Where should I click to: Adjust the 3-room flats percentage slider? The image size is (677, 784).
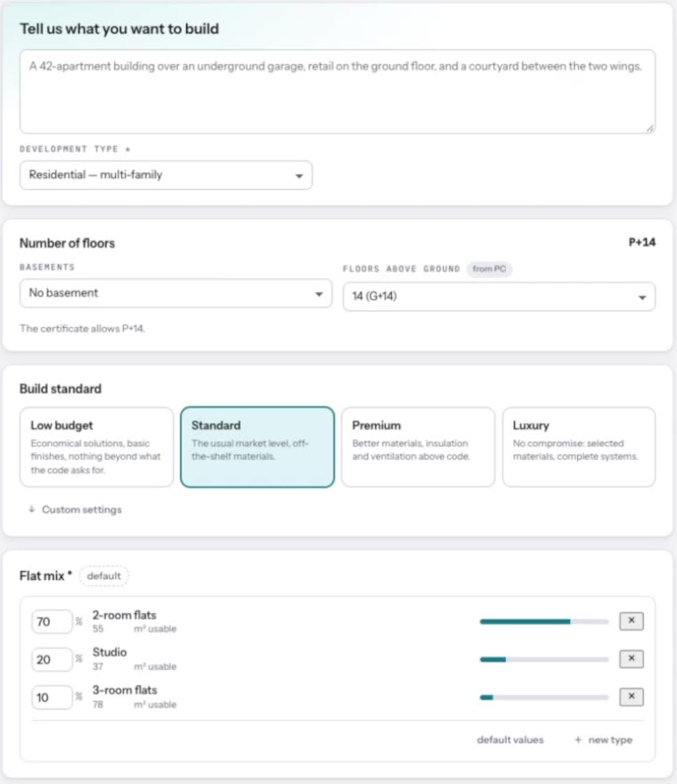(x=544, y=697)
